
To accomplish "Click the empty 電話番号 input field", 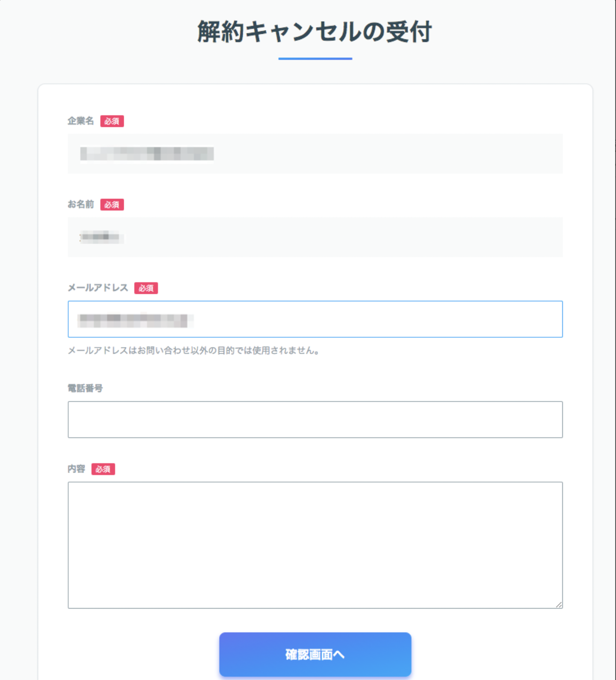I will pyautogui.click(x=315, y=419).
